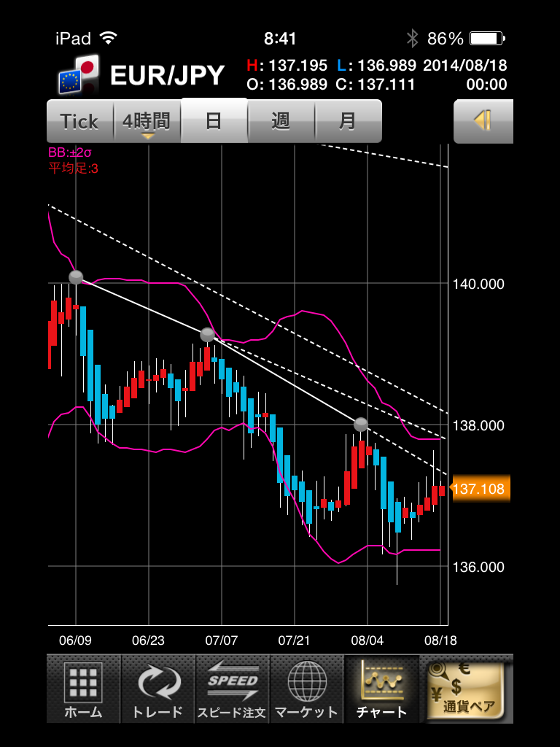Tap the 8:41 clock in status bar

281,39
